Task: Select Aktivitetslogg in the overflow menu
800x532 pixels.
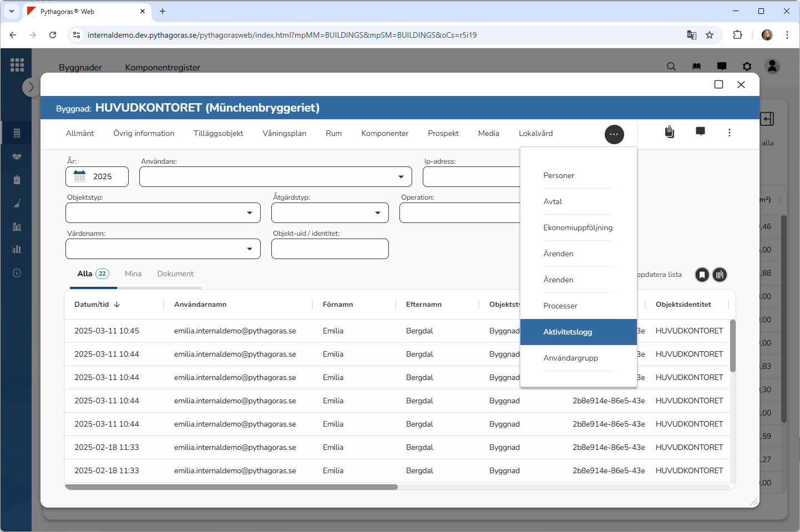Action: click(568, 332)
